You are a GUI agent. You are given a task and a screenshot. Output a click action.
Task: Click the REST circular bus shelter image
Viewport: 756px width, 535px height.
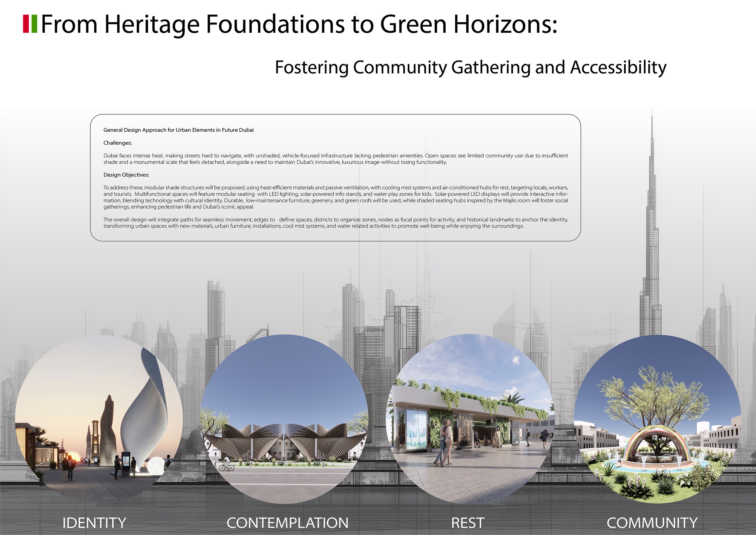pos(470,419)
